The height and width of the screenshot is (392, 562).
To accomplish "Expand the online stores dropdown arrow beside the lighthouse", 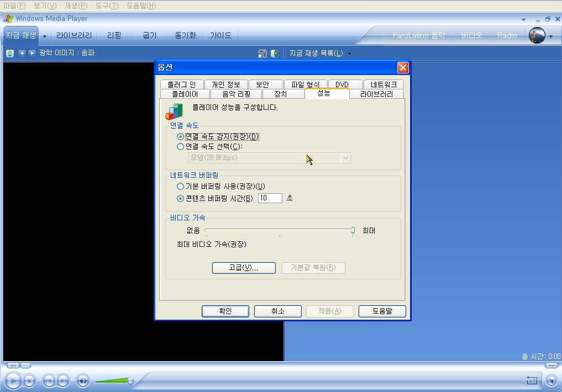I will [x=551, y=36].
